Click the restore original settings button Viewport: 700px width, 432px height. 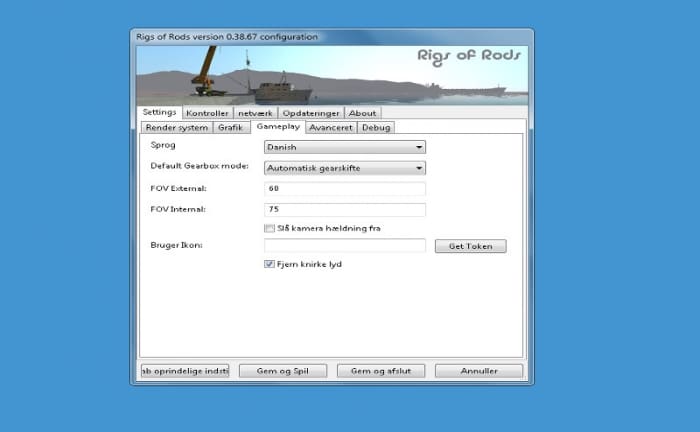(185, 371)
